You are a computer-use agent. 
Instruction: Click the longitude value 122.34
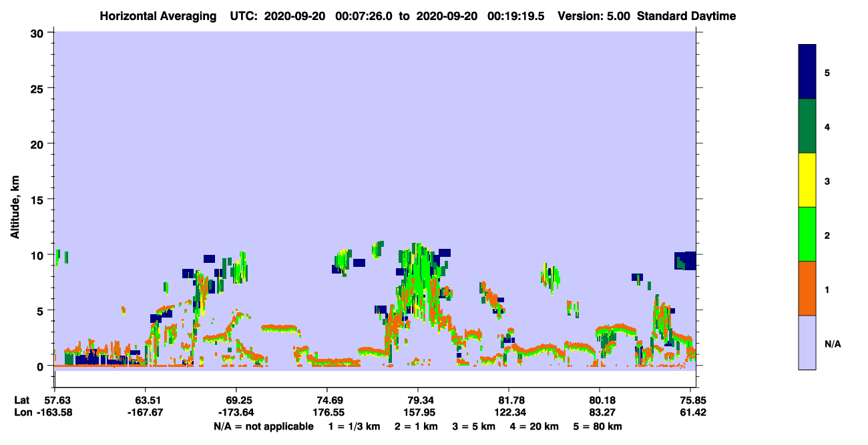[509, 412]
